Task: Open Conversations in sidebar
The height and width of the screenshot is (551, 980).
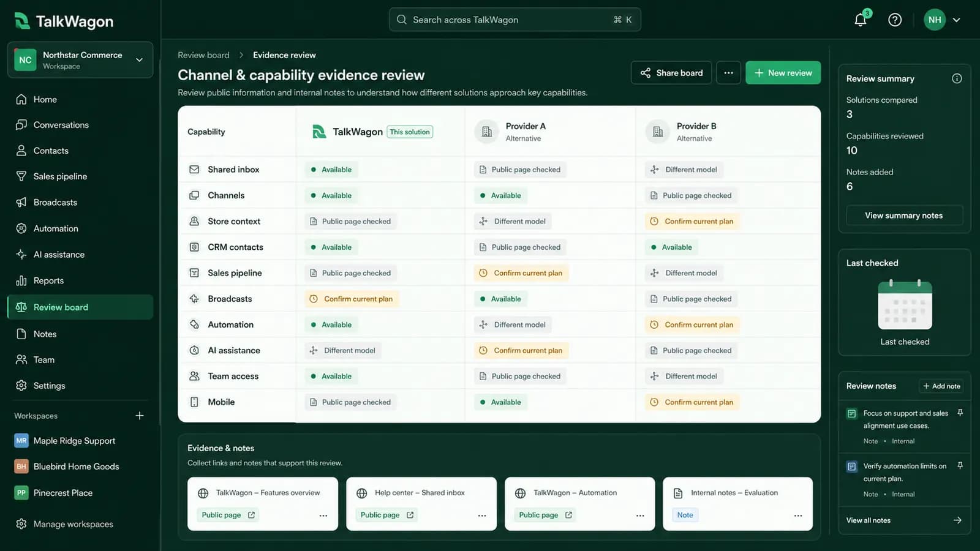Action: [80, 125]
